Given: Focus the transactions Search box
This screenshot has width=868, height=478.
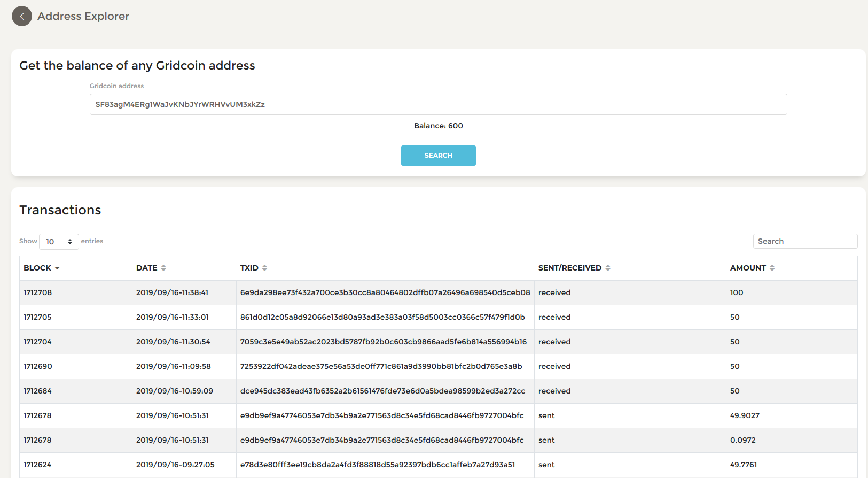Looking at the screenshot, I should click(805, 241).
